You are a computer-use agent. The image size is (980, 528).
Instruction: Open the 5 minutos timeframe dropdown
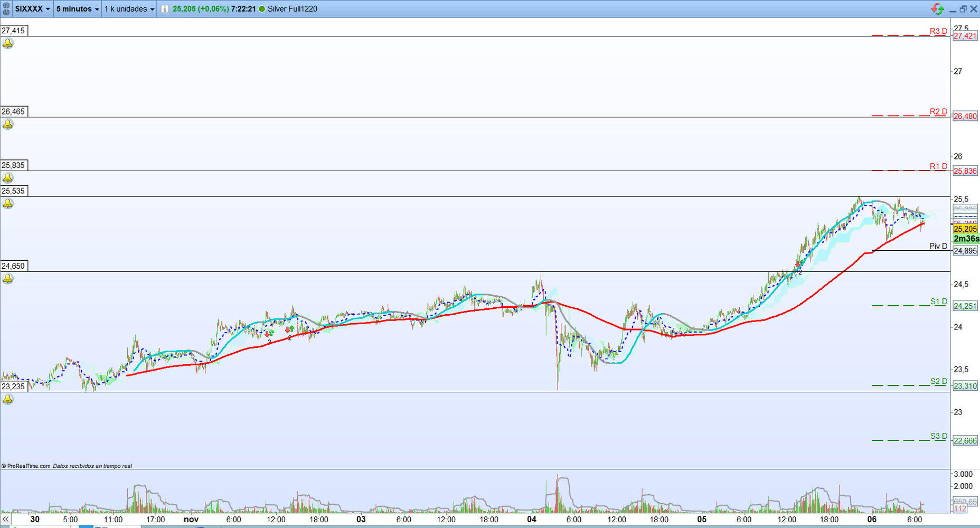pyautogui.click(x=78, y=8)
